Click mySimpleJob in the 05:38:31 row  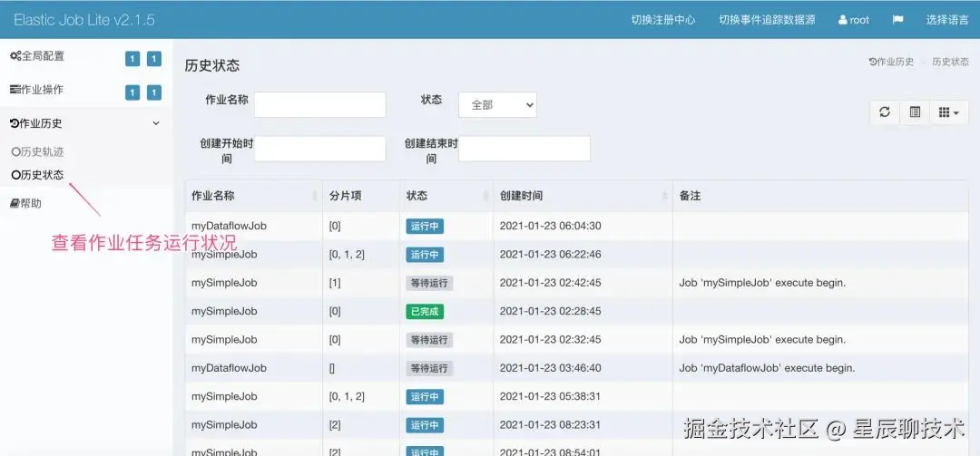[x=224, y=397]
